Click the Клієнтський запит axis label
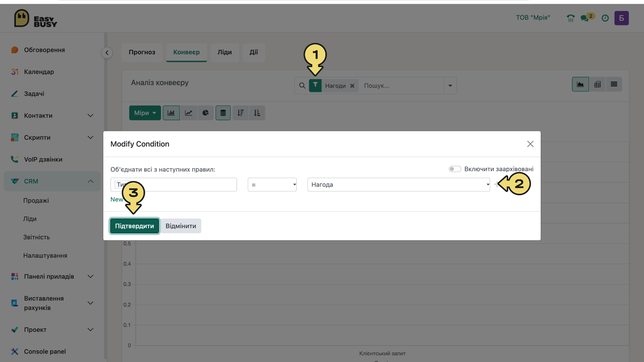644x362 pixels. pyautogui.click(x=382, y=353)
